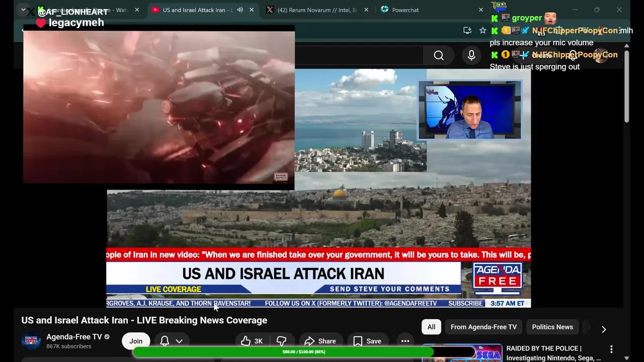644x362 pixels.
Task: Close the US and Israel Attack Iran tab
Action: pyautogui.click(x=252, y=10)
